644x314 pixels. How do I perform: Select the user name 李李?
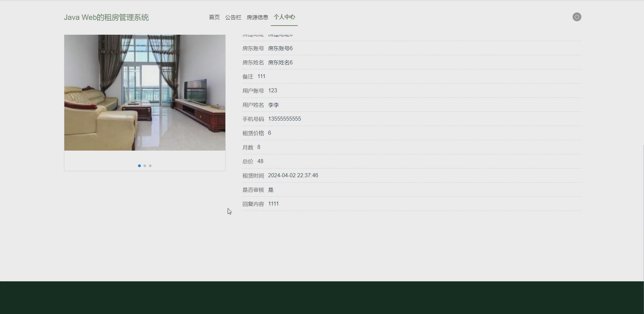pyautogui.click(x=273, y=105)
